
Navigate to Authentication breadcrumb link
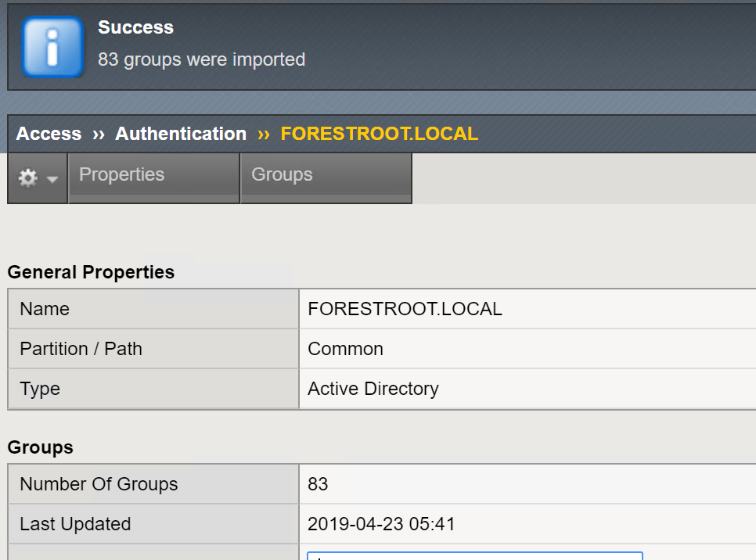(181, 134)
